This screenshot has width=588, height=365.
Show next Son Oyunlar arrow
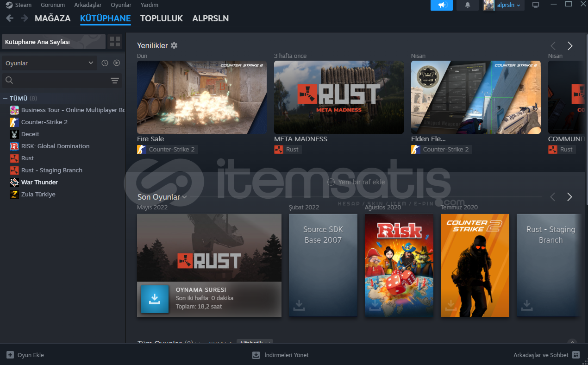[x=569, y=197]
